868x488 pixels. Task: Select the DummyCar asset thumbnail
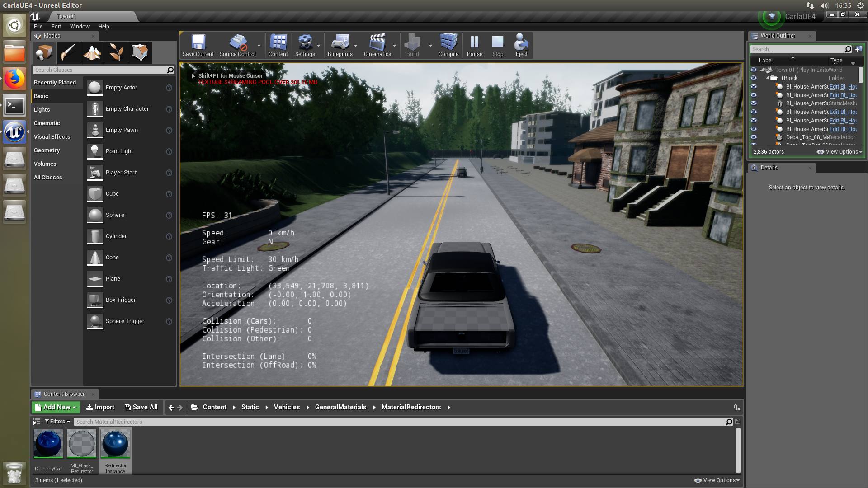pyautogui.click(x=48, y=444)
